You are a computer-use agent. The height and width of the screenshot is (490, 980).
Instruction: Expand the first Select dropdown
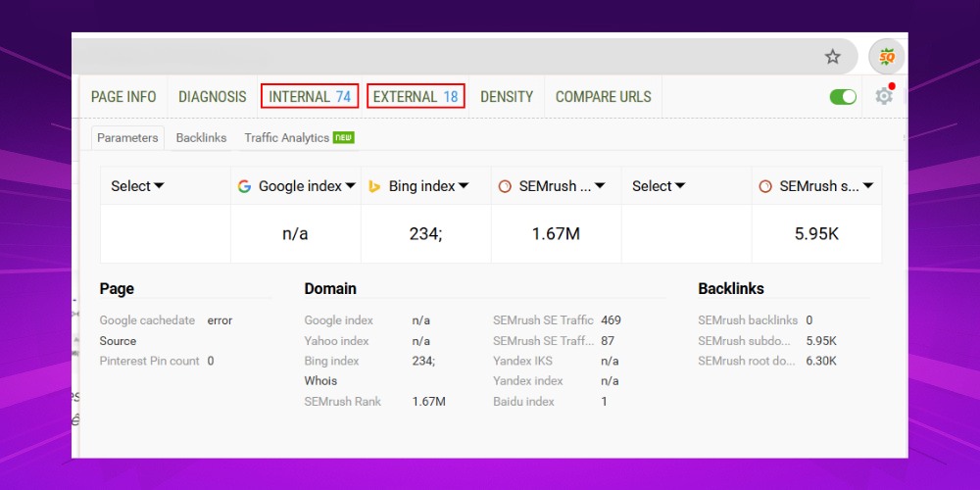[x=137, y=186]
